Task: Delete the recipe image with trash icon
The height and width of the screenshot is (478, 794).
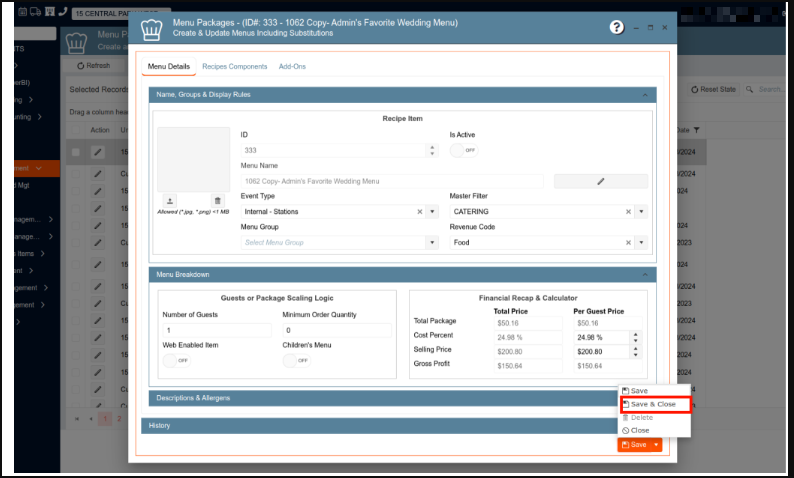Action: click(218, 201)
